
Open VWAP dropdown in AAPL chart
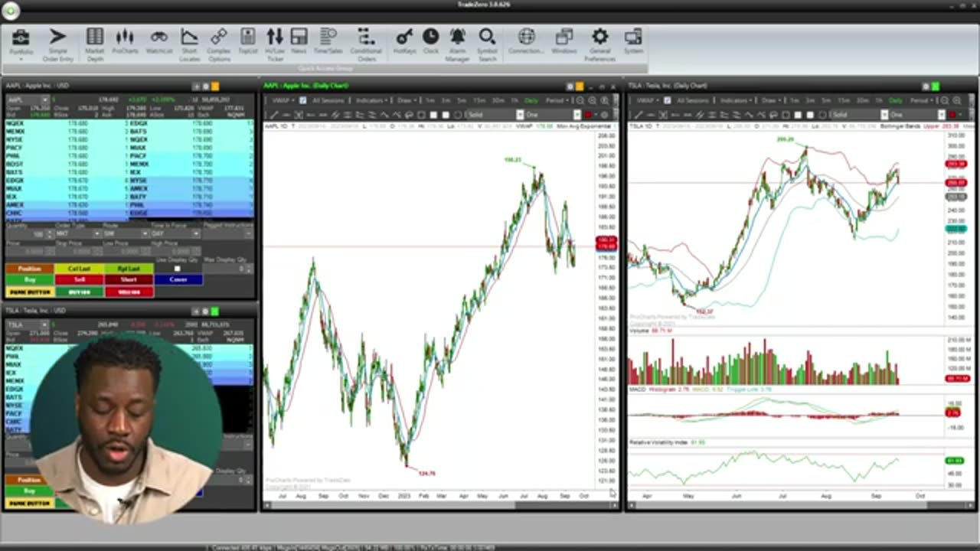(x=283, y=100)
